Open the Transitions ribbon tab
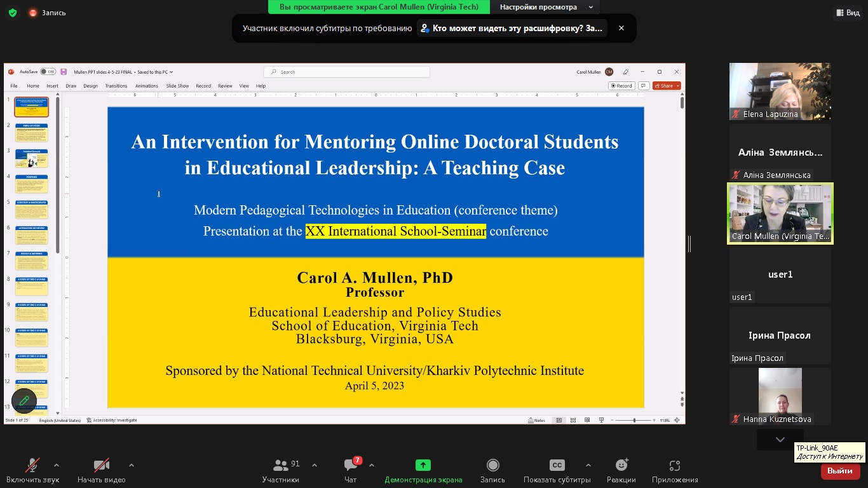Viewport: 868px width, 488px height. click(x=116, y=86)
